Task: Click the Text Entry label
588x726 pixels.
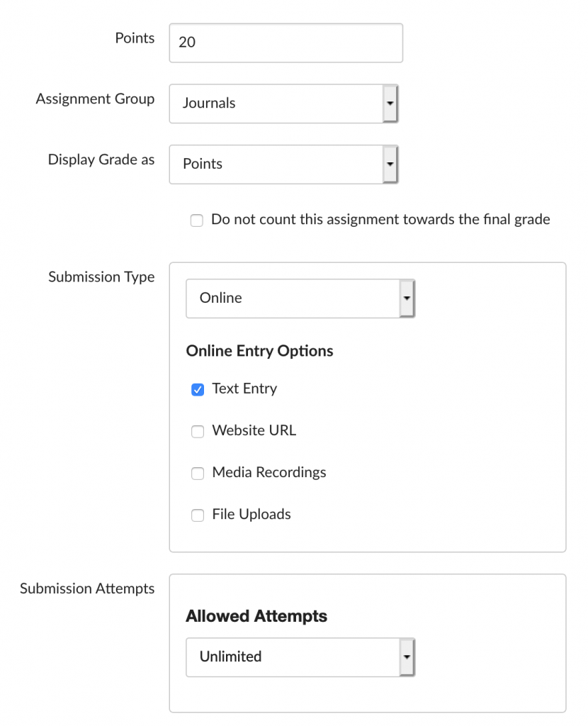Action: [244, 389]
